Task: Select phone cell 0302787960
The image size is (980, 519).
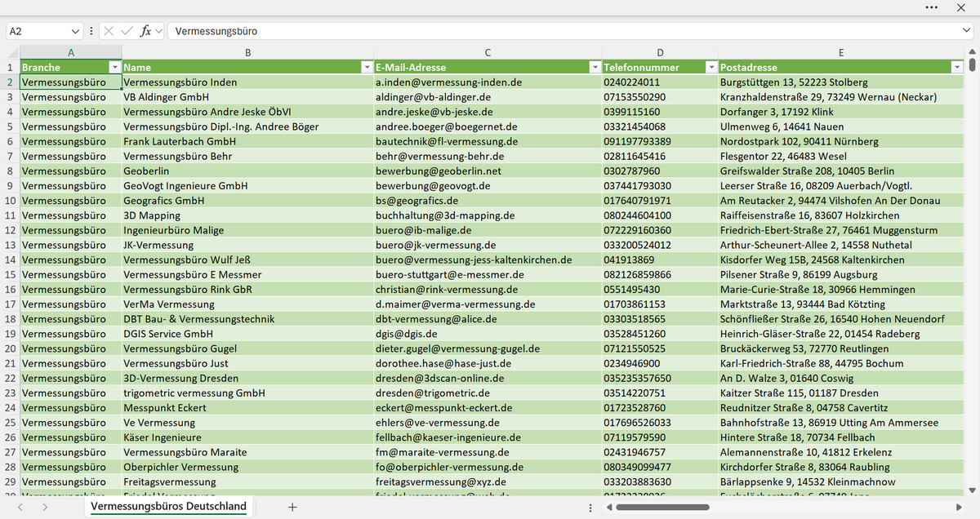Action: (x=660, y=171)
